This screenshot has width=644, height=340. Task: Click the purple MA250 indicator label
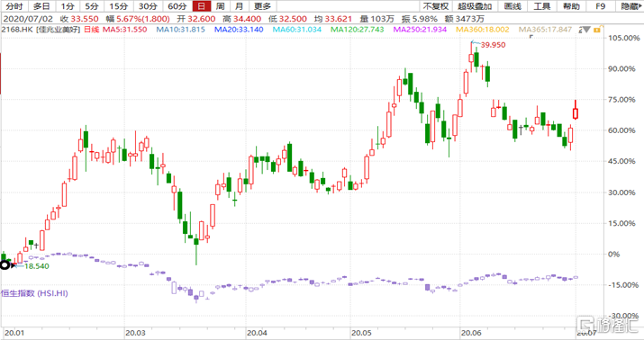coord(420,30)
